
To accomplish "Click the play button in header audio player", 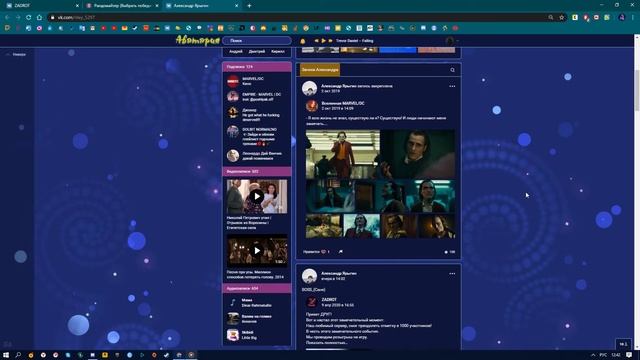I will tap(323, 41).
